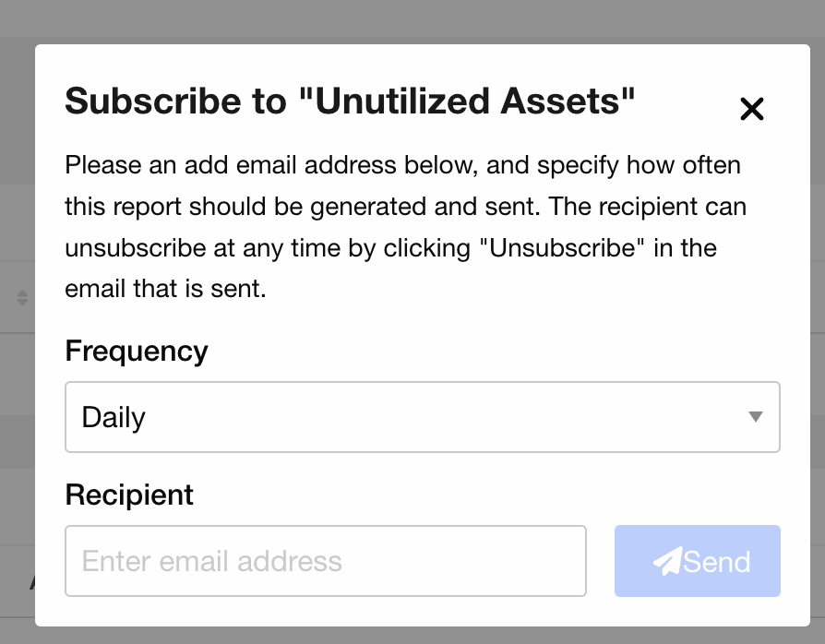The width and height of the screenshot is (825, 644).
Task: Click the dimmed backdrop above the dialog
Action: point(412,21)
